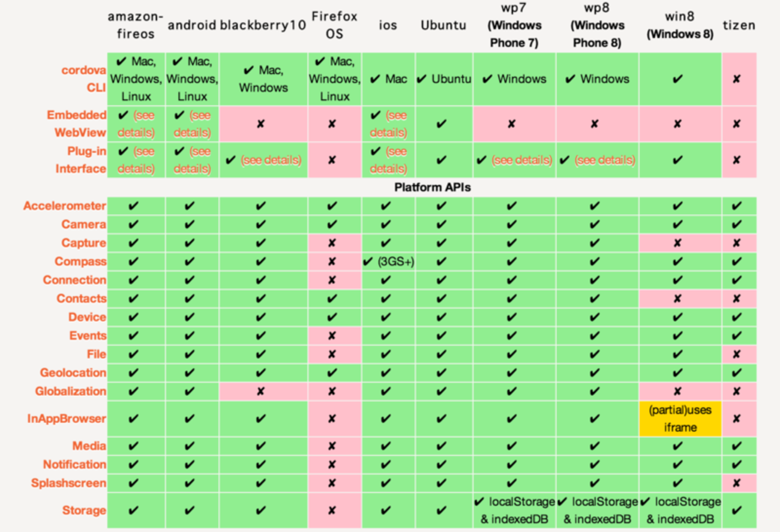Click the yellow "(partial) uses iframe" cell
This screenshot has width=780, height=532.
(680, 419)
